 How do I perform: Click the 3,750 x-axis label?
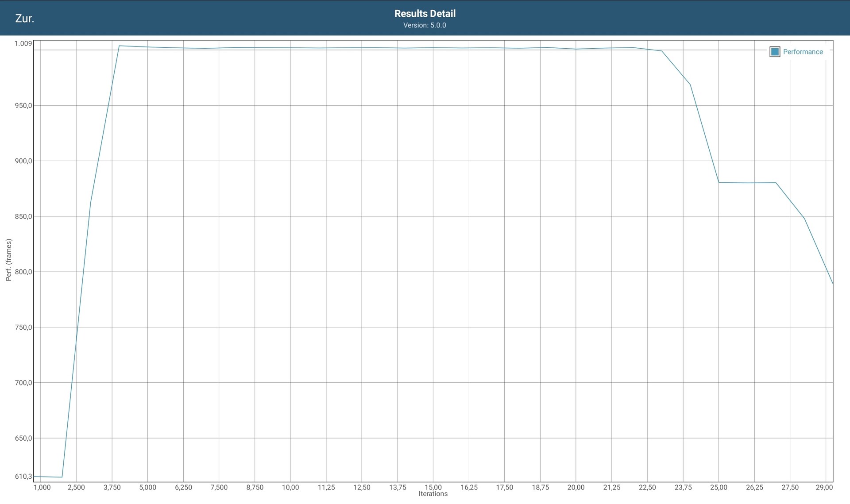click(x=112, y=487)
